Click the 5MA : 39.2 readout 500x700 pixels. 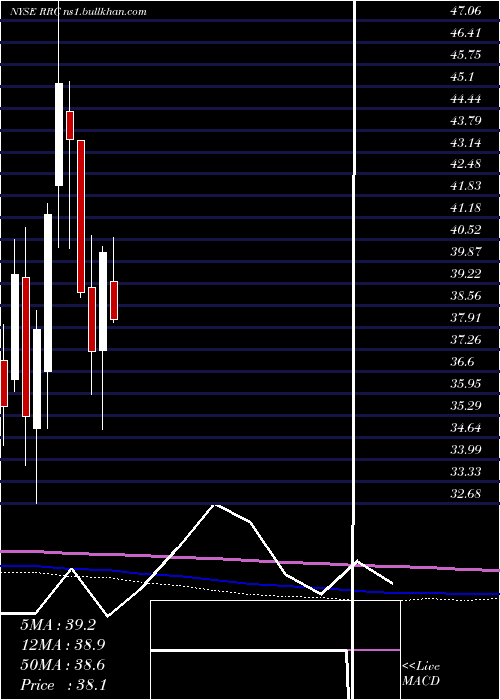[58, 625]
